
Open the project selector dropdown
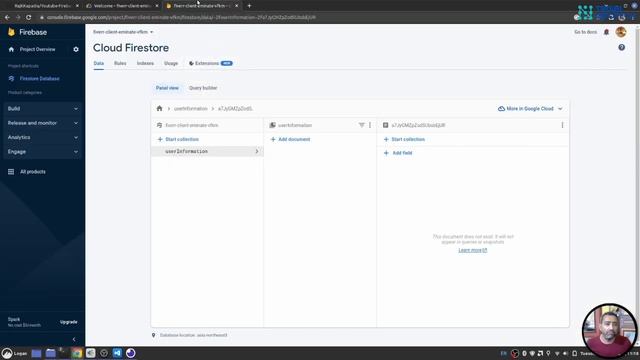click(123, 32)
